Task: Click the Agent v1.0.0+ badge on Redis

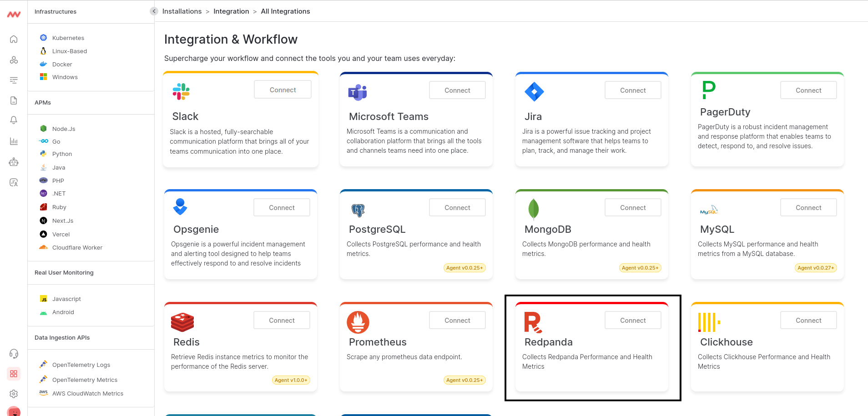Action: 291,380
